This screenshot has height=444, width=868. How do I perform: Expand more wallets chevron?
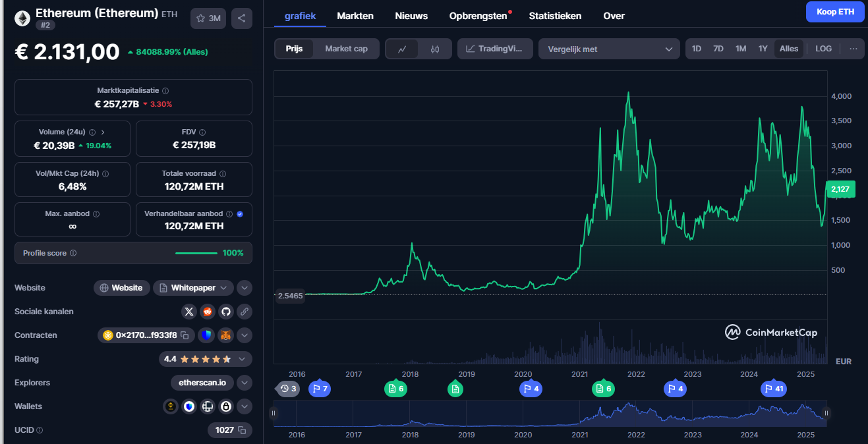click(x=245, y=406)
